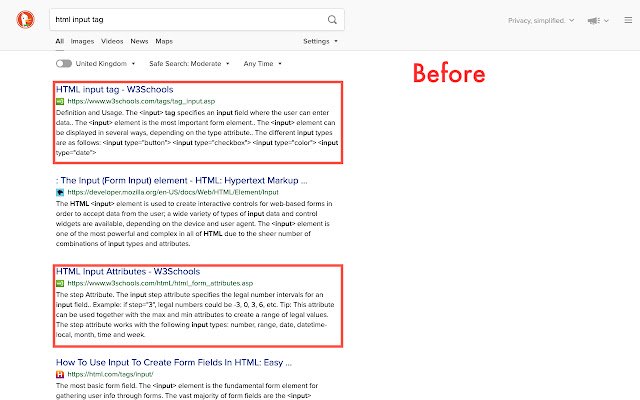Select the All search tab
This screenshot has width=640, height=400.
[60, 41]
